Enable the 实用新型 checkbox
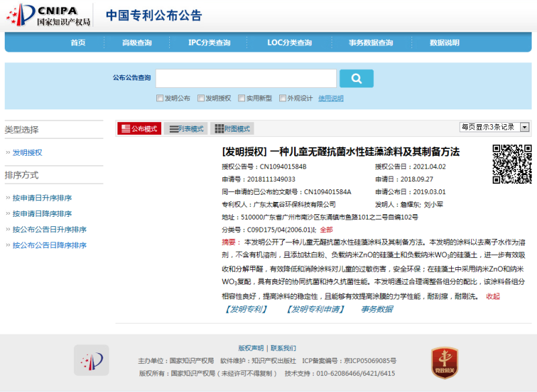 click(x=241, y=98)
